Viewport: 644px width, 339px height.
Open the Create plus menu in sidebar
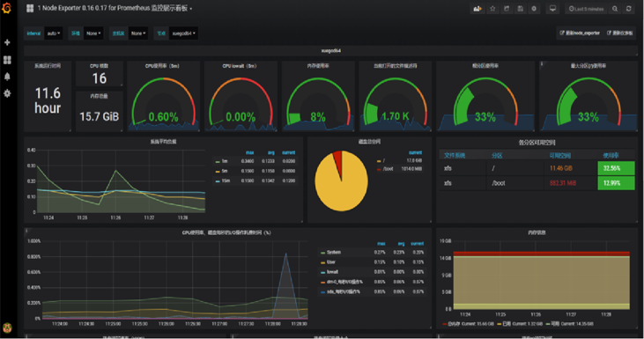[7, 42]
